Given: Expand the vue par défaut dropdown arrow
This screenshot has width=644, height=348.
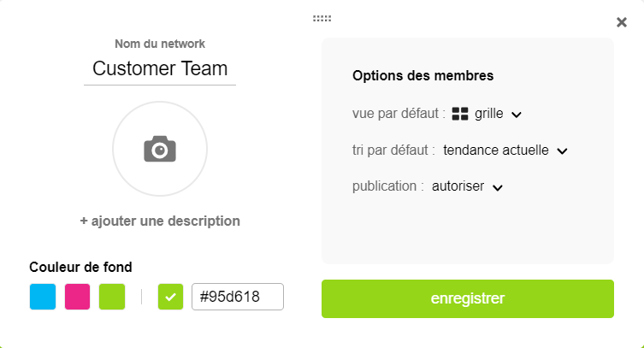Looking at the screenshot, I should 517,115.
